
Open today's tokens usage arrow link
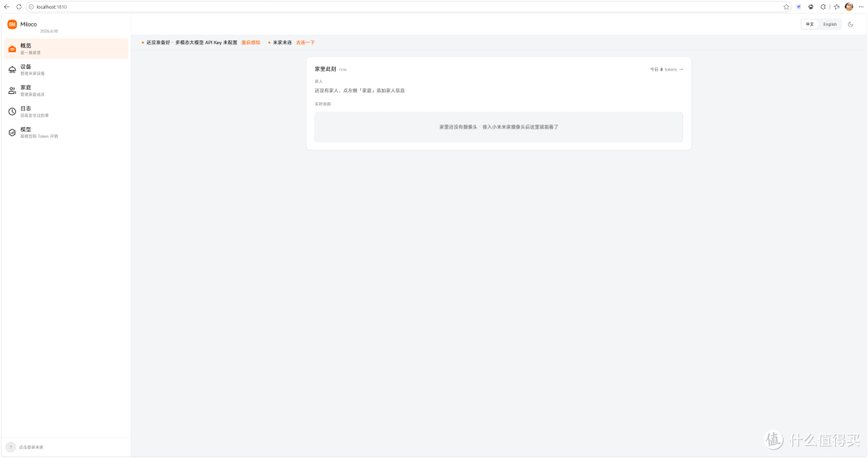(x=666, y=70)
